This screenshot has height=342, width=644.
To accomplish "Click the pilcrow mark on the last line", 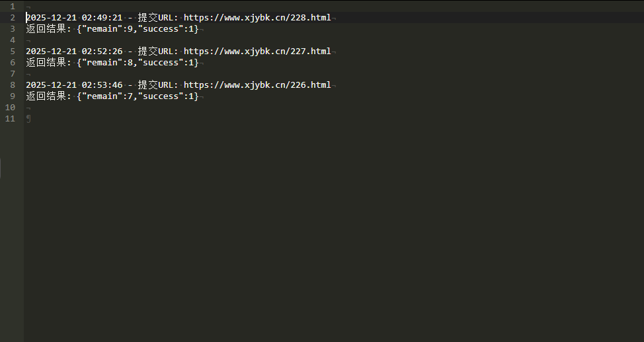I will tap(28, 119).
